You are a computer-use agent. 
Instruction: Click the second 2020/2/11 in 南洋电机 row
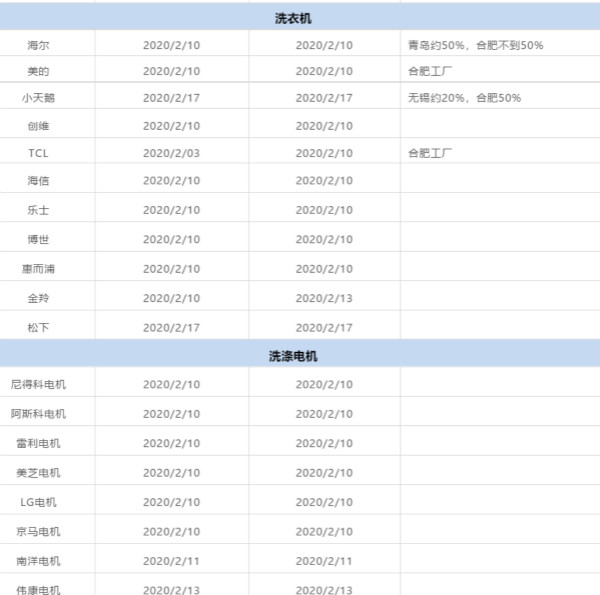pos(324,561)
